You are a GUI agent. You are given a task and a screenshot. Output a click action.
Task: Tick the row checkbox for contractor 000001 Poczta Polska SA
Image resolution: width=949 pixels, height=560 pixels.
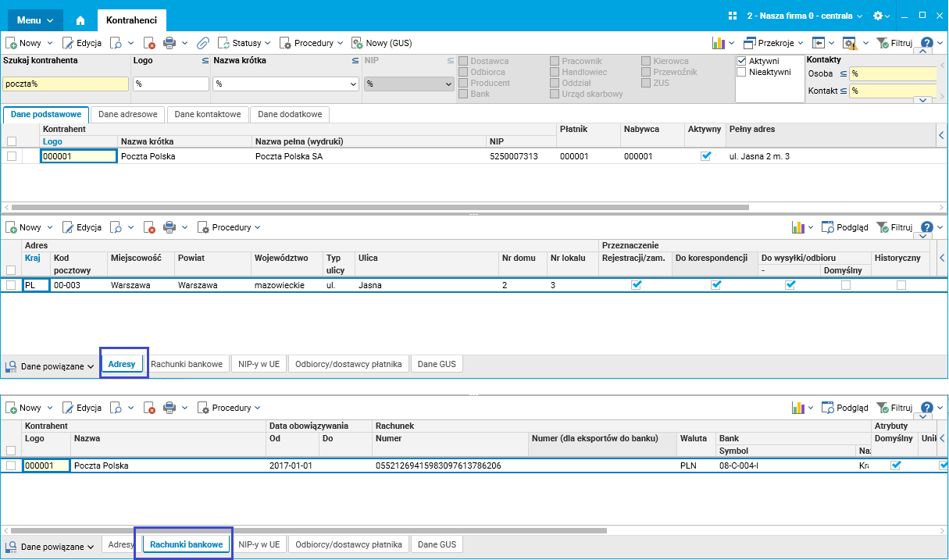coord(11,156)
